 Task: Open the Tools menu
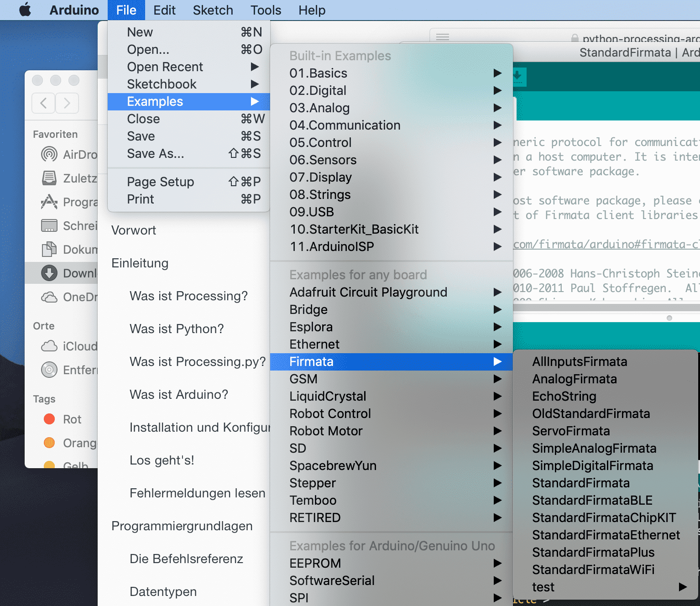[x=266, y=10]
